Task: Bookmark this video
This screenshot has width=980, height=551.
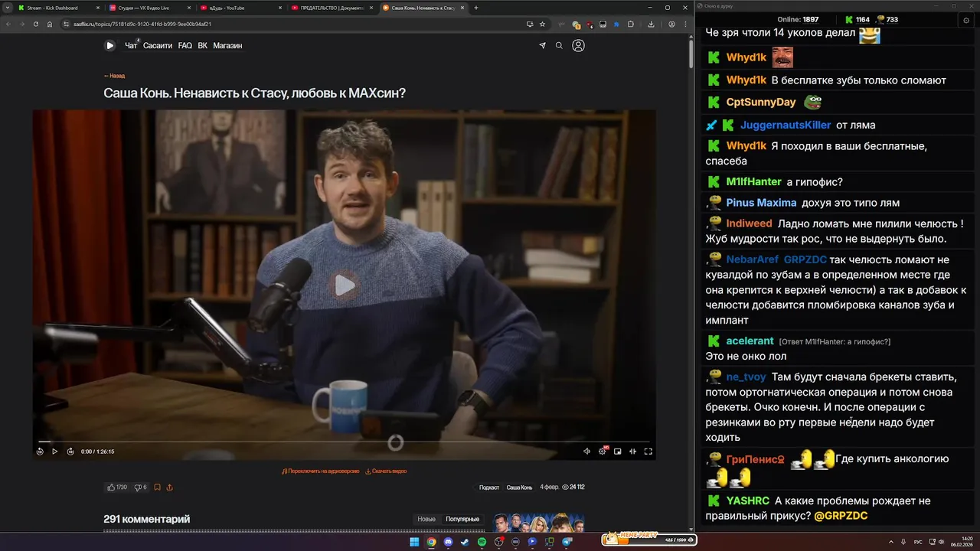Action: [157, 487]
